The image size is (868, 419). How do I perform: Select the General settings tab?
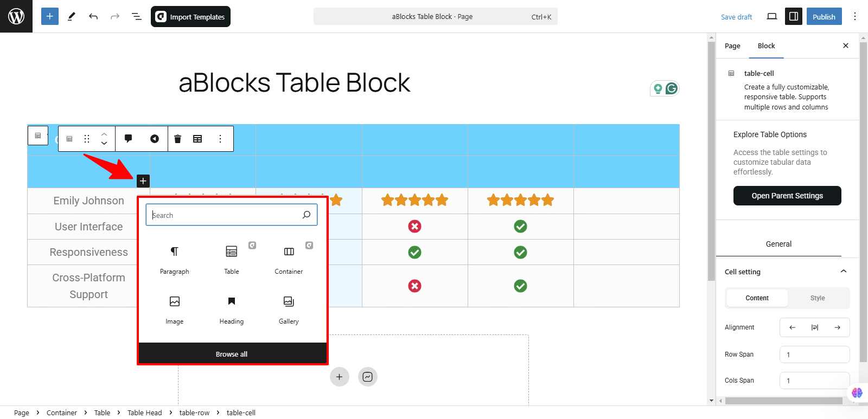coord(778,244)
